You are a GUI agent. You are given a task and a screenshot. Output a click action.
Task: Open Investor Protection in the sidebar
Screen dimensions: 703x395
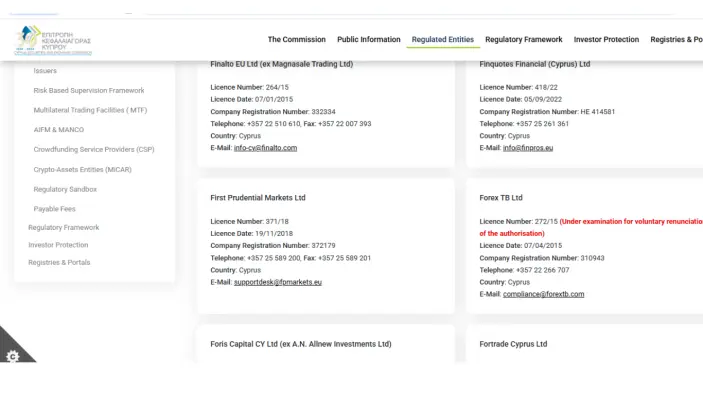coord(58,245)
